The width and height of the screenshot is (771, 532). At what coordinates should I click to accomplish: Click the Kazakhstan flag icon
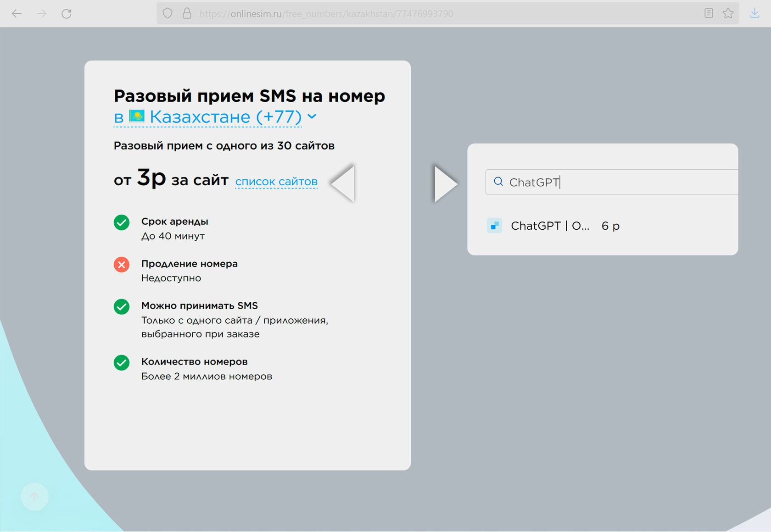click(x=137, y=116)
